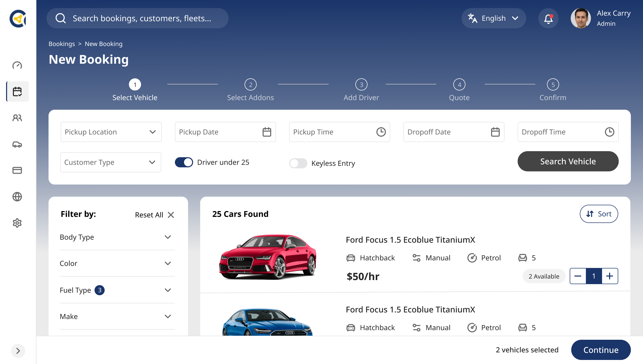Screen dimensions: 643x364
Task: Click the Dropoff Date field
Action: [454, 132]
